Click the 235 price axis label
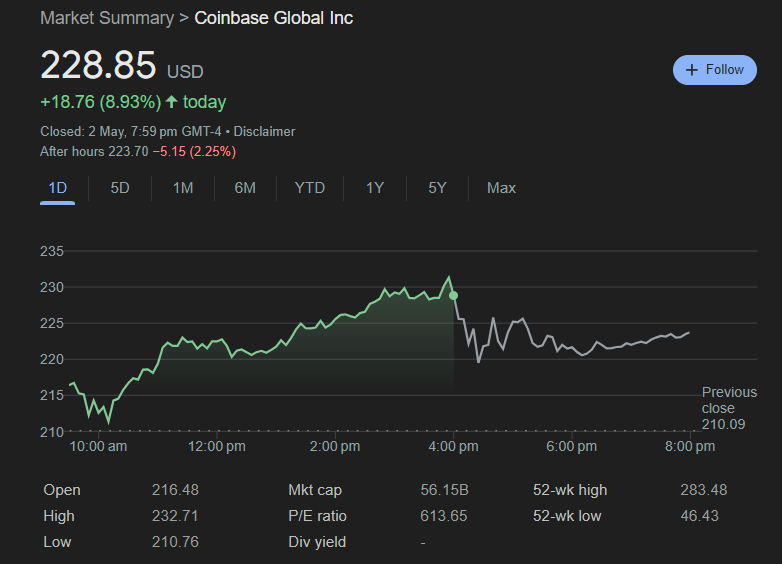 point(52,251)
